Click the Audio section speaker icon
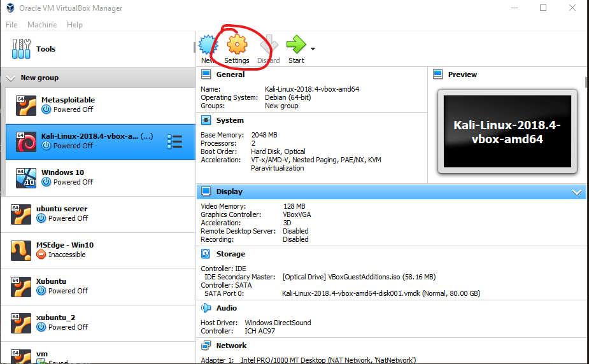The image size is (589, 364). pos(206,308)
